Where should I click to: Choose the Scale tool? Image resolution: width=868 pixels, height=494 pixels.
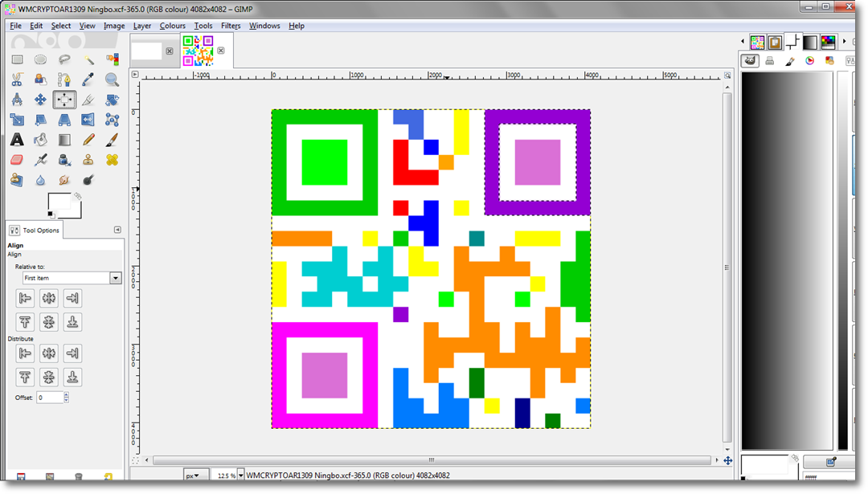[17, 120]
